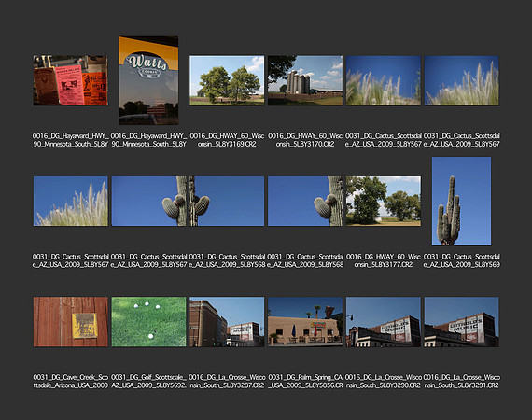
Task: Select the blurry pampas grass with green foreground
Action: tap(384, 80)
